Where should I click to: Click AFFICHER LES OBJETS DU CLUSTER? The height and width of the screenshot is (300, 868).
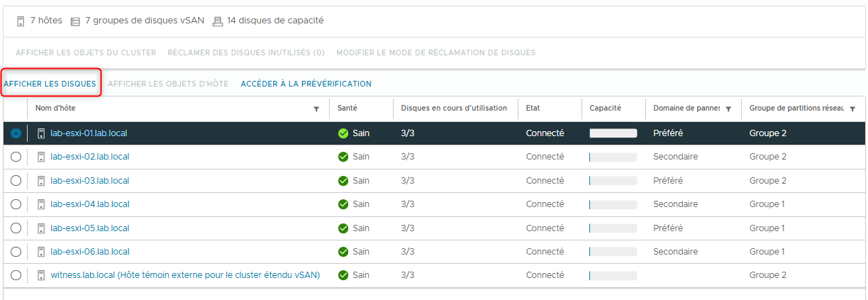(86, 52)
